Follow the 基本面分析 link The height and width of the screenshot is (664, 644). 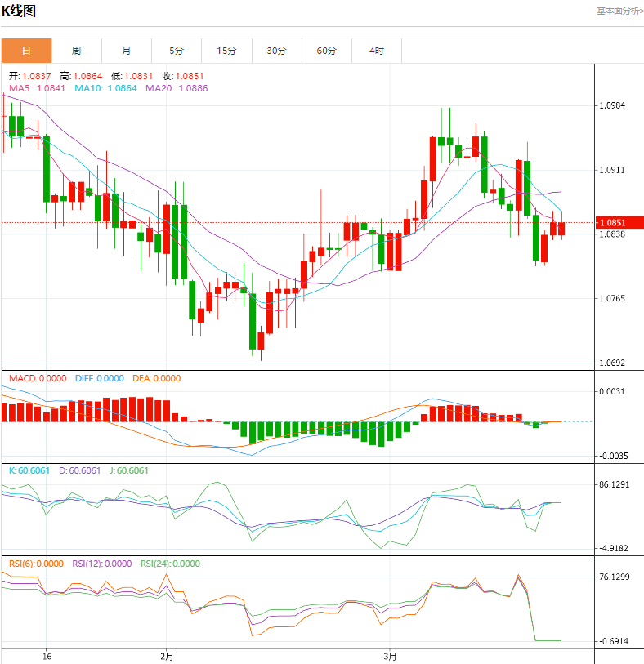[x=619, y=11]
